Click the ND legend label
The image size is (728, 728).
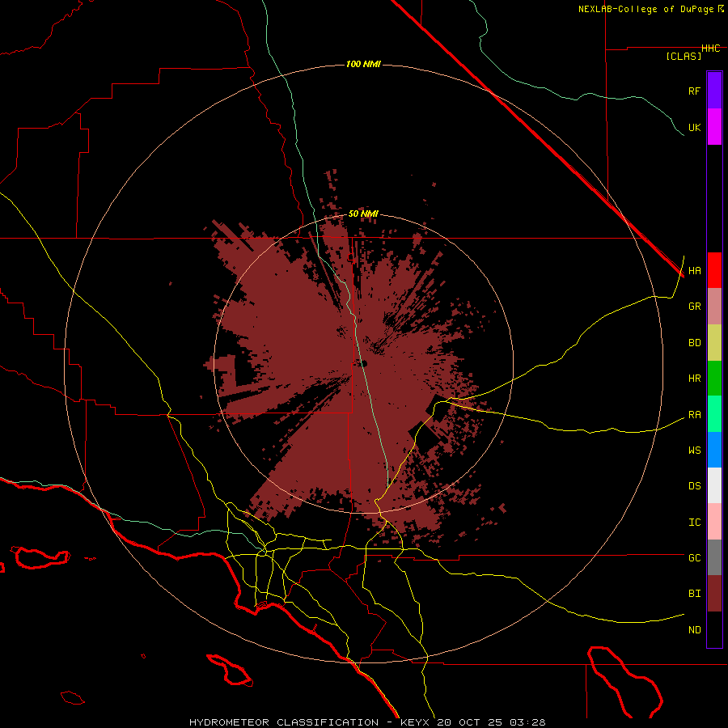click(694, 630)
